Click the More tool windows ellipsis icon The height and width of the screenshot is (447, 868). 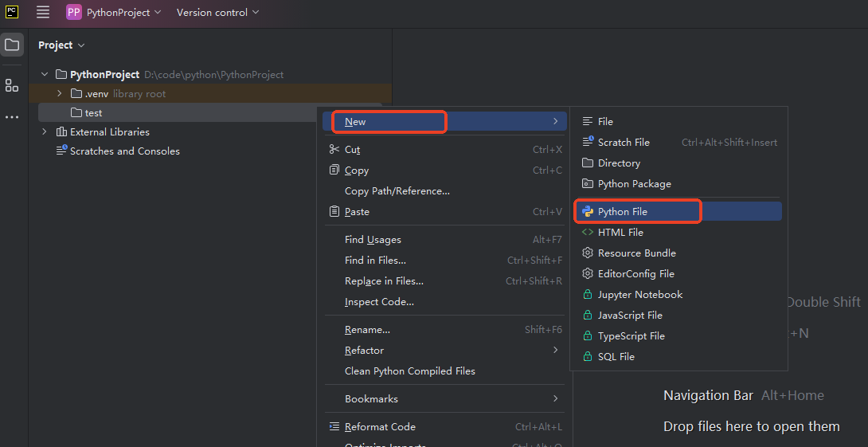coord(12,117)
